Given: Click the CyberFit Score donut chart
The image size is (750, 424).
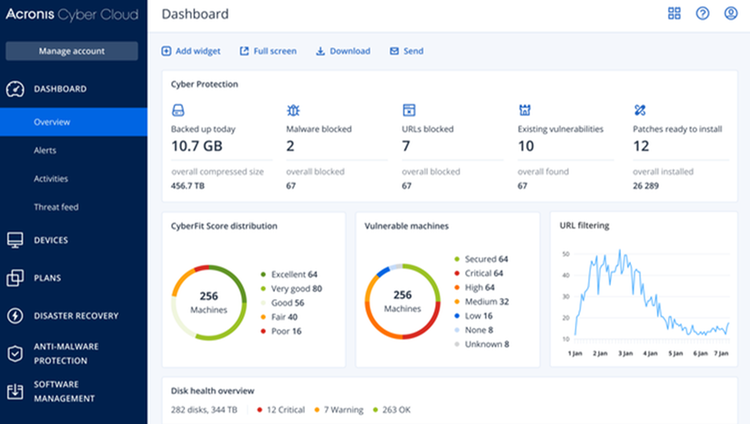Looking at the screenshot, I should pyautogui.click(x=210, y=302).
